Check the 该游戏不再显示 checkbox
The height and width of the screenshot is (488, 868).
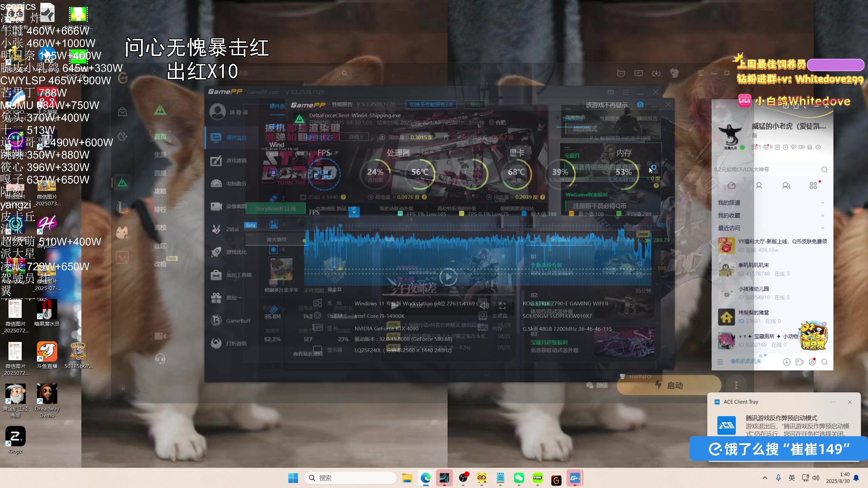pos(580,105)
